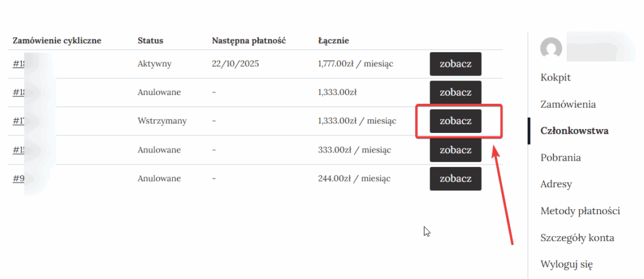View the 244.00zł / miesiąc subscription
The height and width of the screenshot is (279, 644).
[455, 179]
